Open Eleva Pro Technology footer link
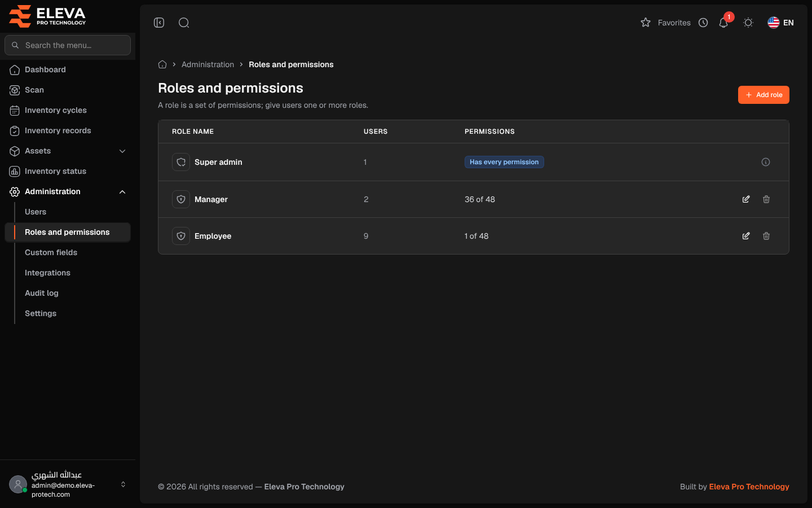Viewport: 812px width, 508px height. [749, 487]
